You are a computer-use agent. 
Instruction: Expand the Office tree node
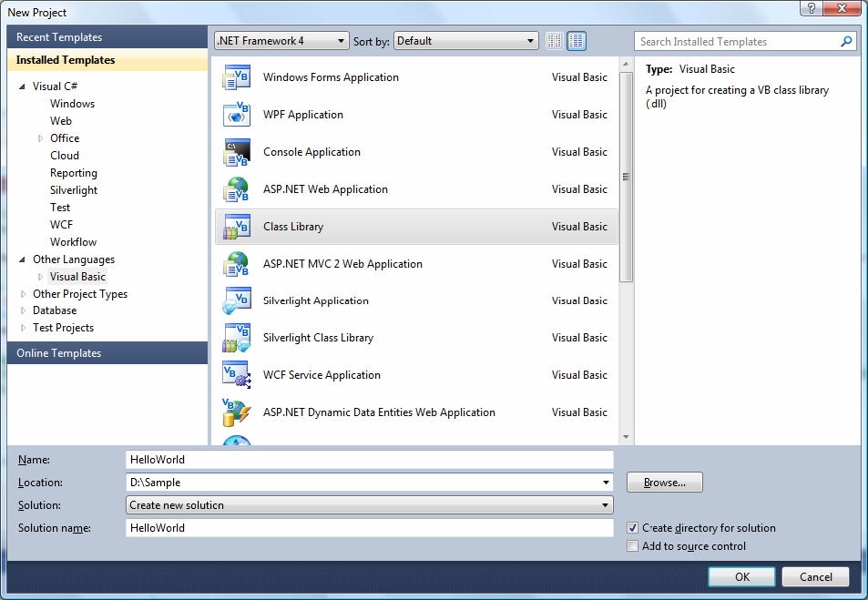pyautogui.click(x=40, y=138)
